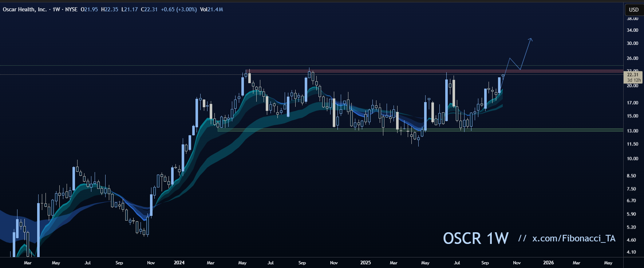Click the 2025 label on the time axis
Viewport: 644px width, 268px height.
pos(366,263)
